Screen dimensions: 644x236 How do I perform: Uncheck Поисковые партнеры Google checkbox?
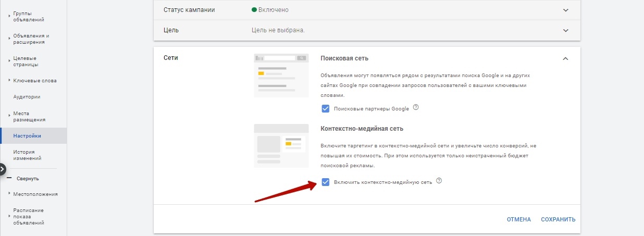(326, 108)
